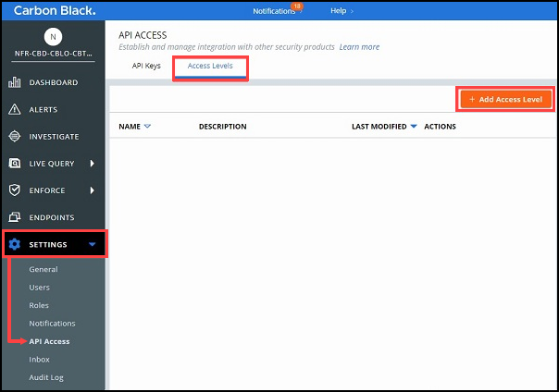Click the Alerts warning triangle icon
Image resolution: width=559 pixels, height=392 pixels.
(x=14, y=109)
